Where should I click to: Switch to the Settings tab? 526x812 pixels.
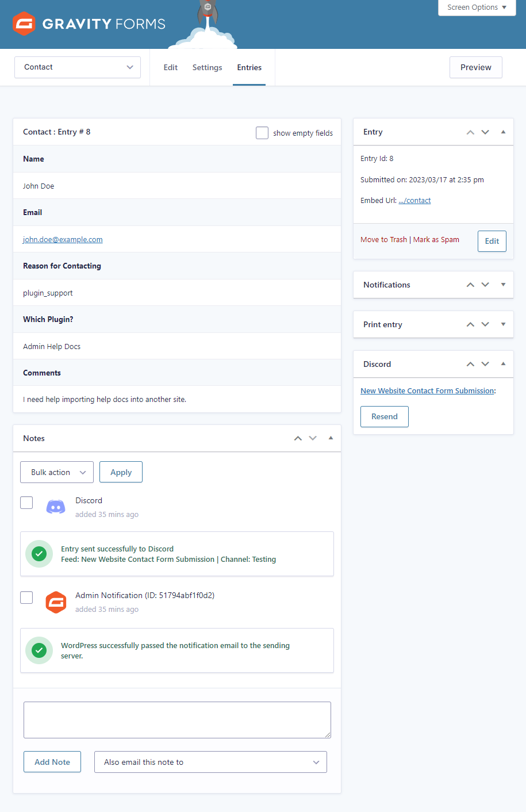(x=207, y=67)
